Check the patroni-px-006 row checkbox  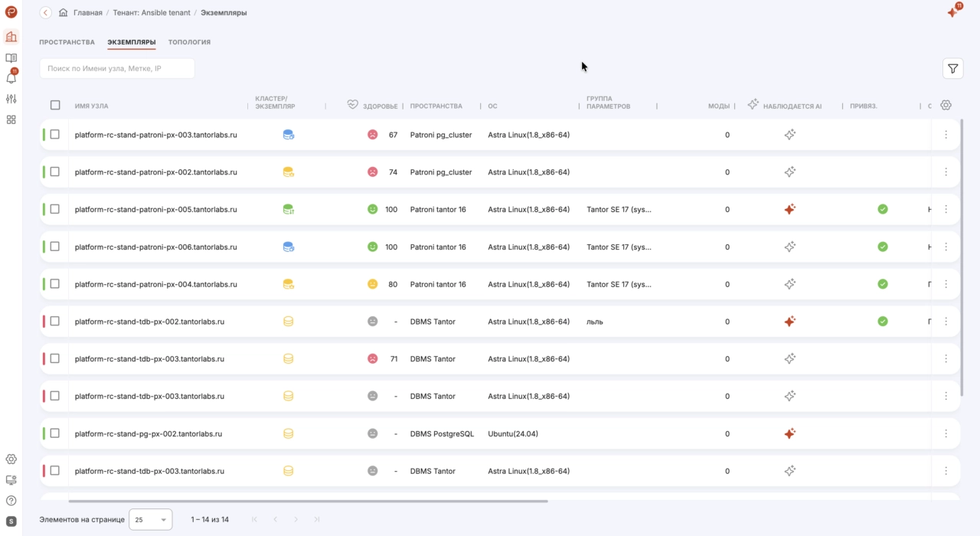click(55, 247)
